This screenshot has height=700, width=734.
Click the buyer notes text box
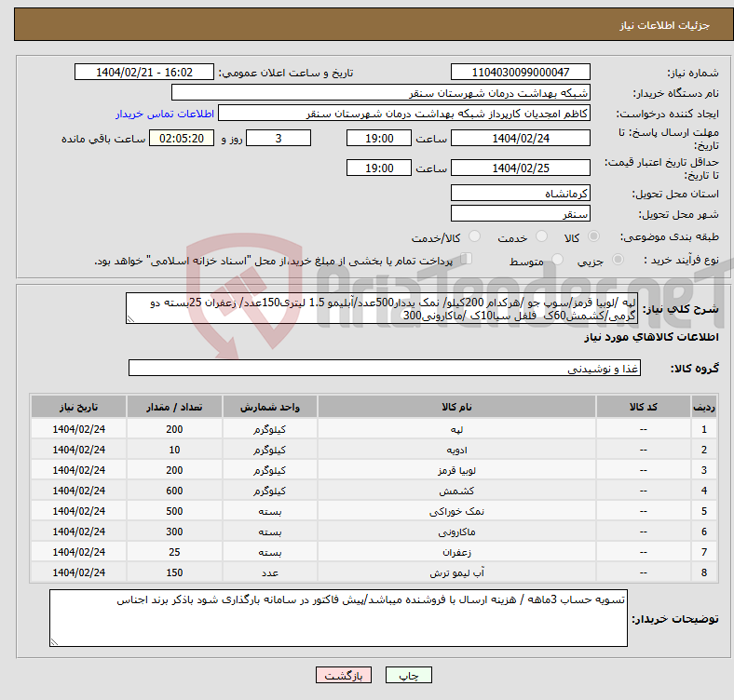[x=339, y=618]
